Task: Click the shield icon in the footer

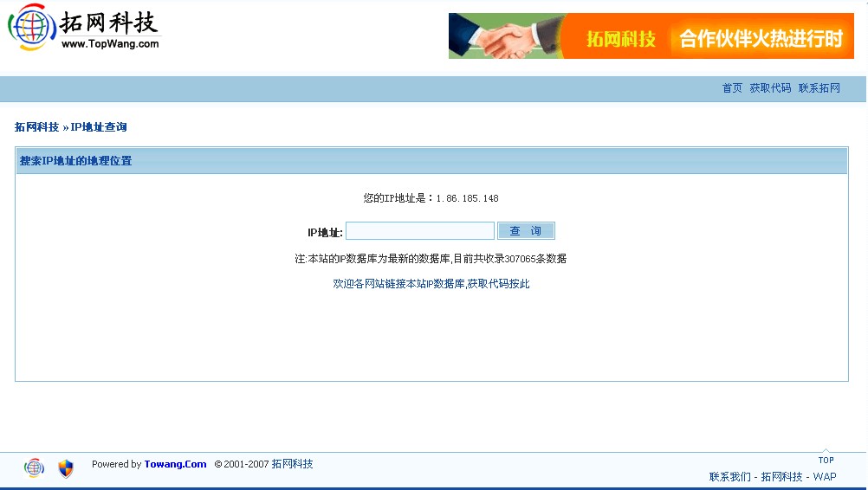Action: [66, 468]
